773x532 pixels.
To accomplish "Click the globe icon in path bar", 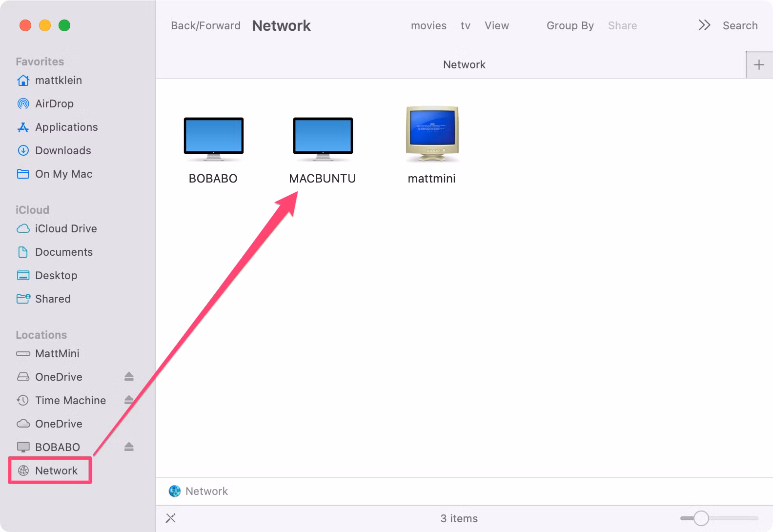I will 174,491.
